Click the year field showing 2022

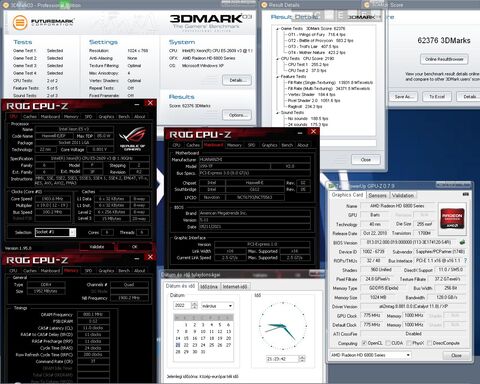coord(182,305)
